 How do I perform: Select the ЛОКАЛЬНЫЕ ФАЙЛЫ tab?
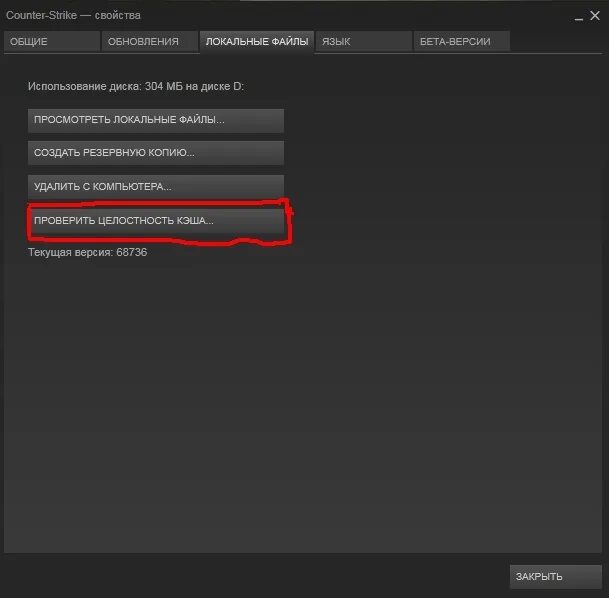tap(257, 42)
